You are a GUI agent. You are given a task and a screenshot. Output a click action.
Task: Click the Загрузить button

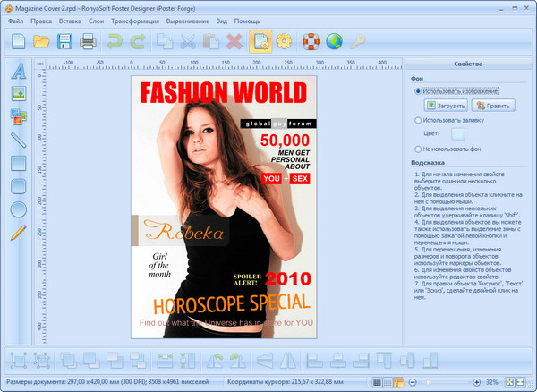446,106
